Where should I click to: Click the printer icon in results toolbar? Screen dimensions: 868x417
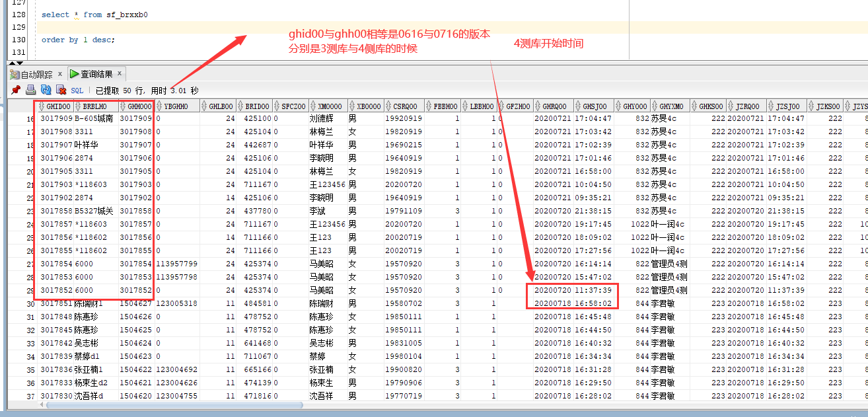pos(30,91)
